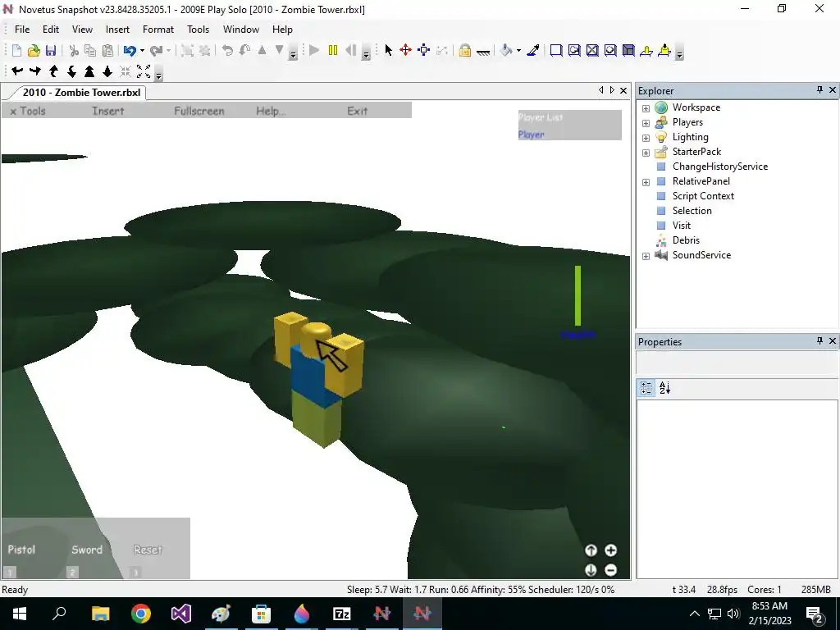The image size is (840, 630).
Task: Choose the Smooth surface tool
Action: [x=556, y=50]
